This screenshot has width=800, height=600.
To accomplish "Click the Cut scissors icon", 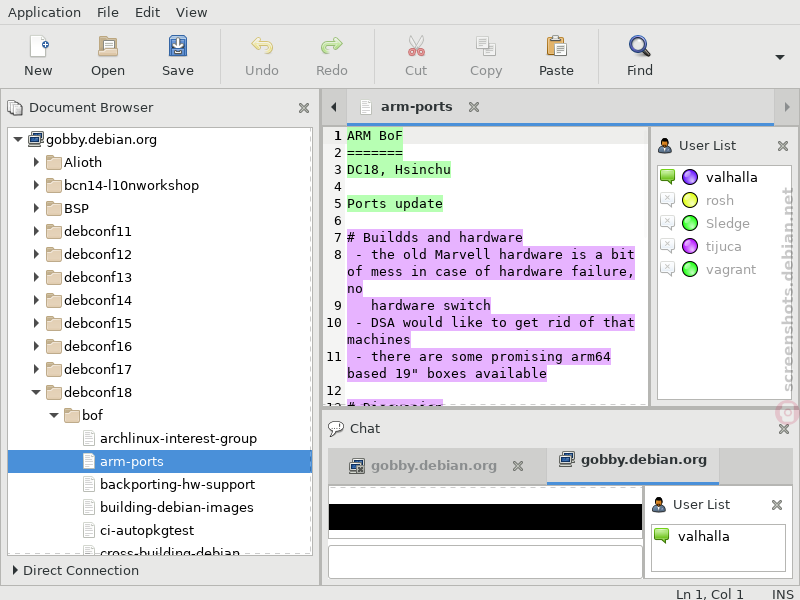I will [416, 46].
